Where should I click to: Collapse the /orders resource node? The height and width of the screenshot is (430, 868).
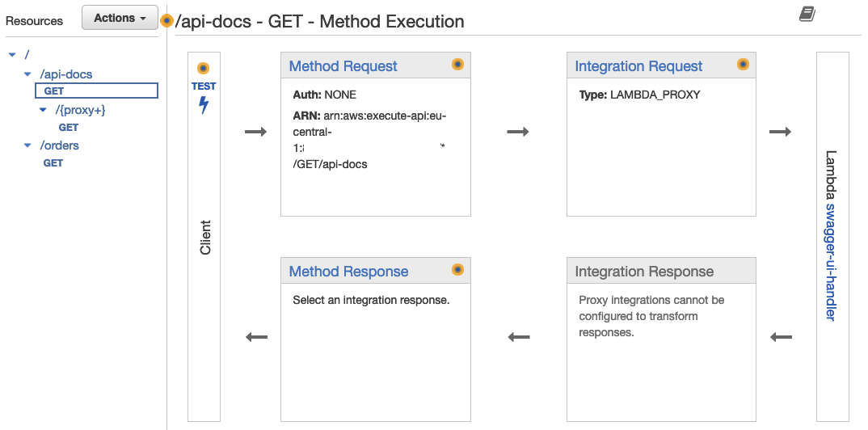(27, 145)
